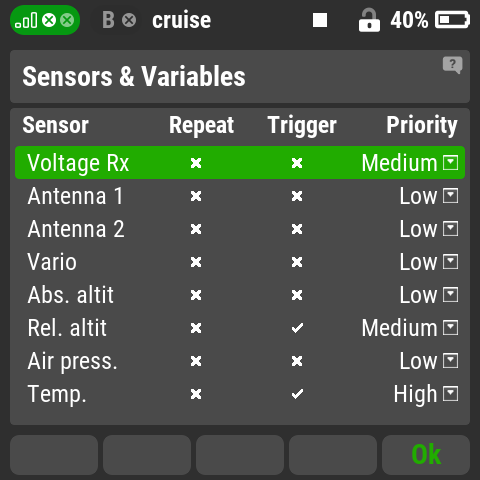
Task: Click the white stop square icon
Action: (320, 20)
